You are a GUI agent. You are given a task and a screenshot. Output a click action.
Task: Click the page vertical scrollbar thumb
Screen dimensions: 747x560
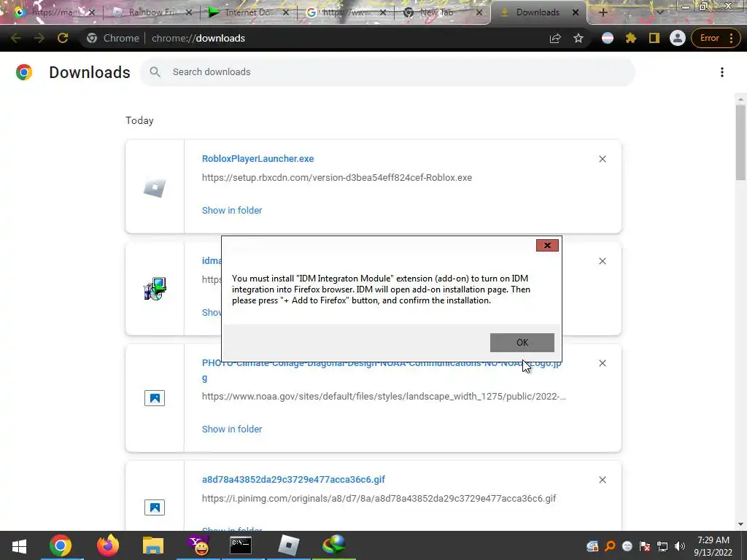[740, 142]
